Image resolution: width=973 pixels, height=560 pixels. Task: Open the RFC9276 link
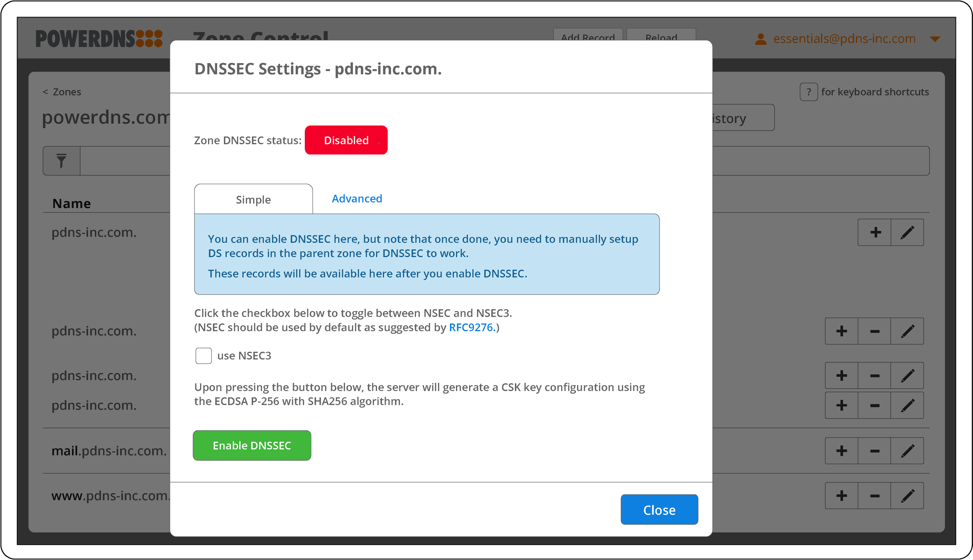click(472, 327)
